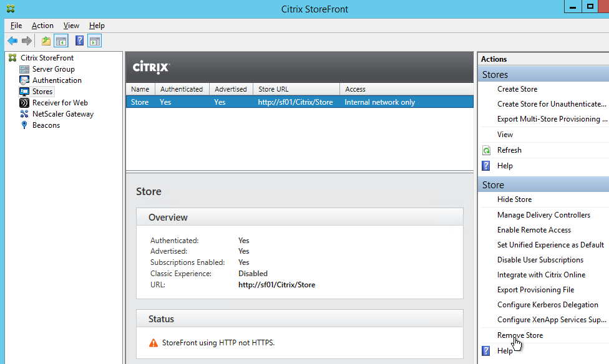This screenshot has height=364, width=609.
Task: Open Help at the bottom of Store actions
Action: [x=505, y=351]
